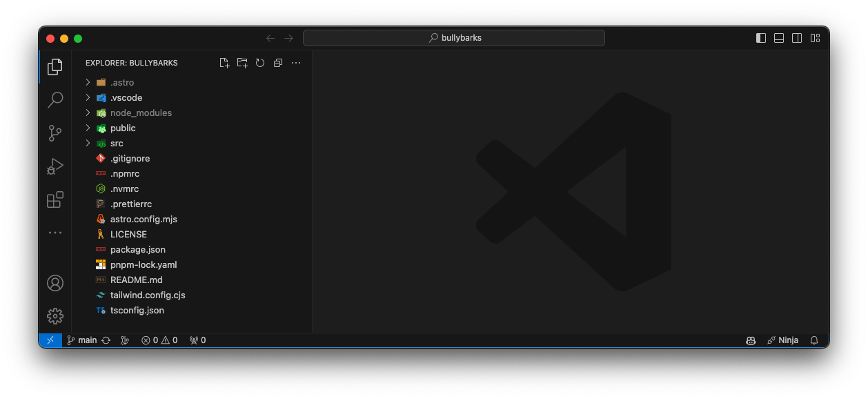Open astro.config.mjs in the editor
Image resolution: width=868 pixels, height=399 pixels.
192,219
